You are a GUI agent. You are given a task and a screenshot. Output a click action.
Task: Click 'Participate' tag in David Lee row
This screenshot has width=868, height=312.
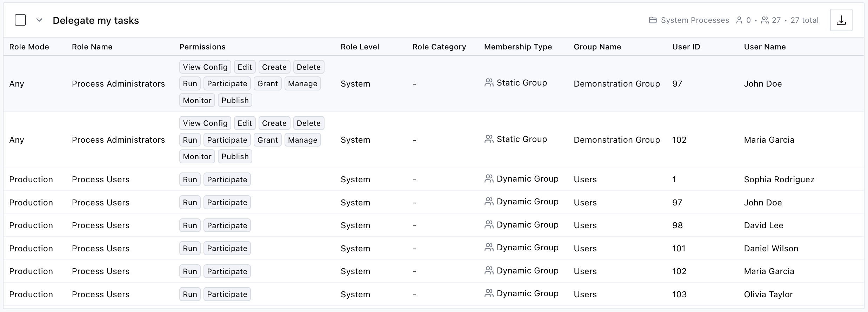227,225
